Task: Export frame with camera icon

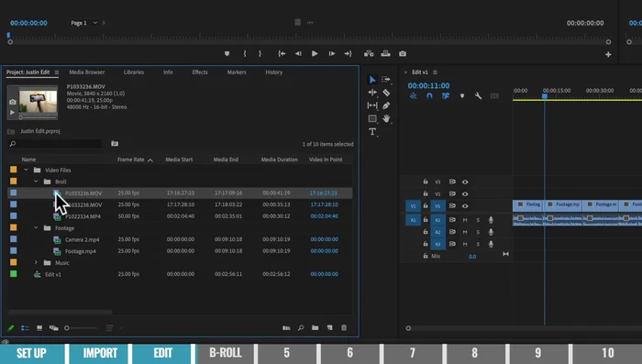Action: [x=403, y=54]
